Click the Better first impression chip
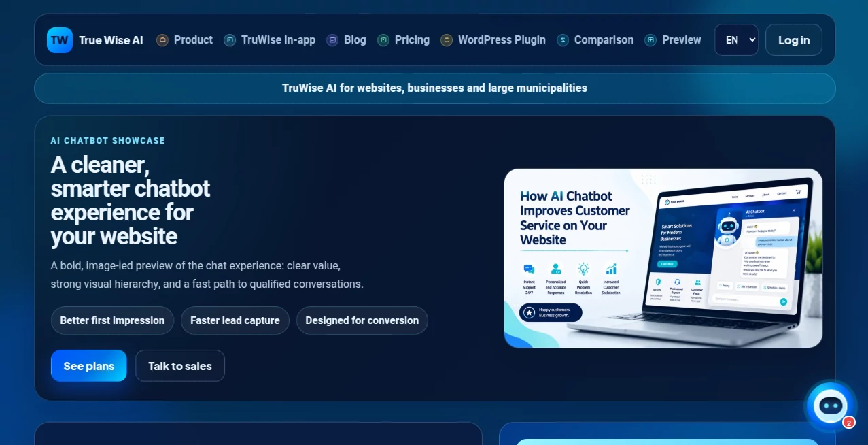The height and width of the screenshot is (445, 868). point(112,320)
